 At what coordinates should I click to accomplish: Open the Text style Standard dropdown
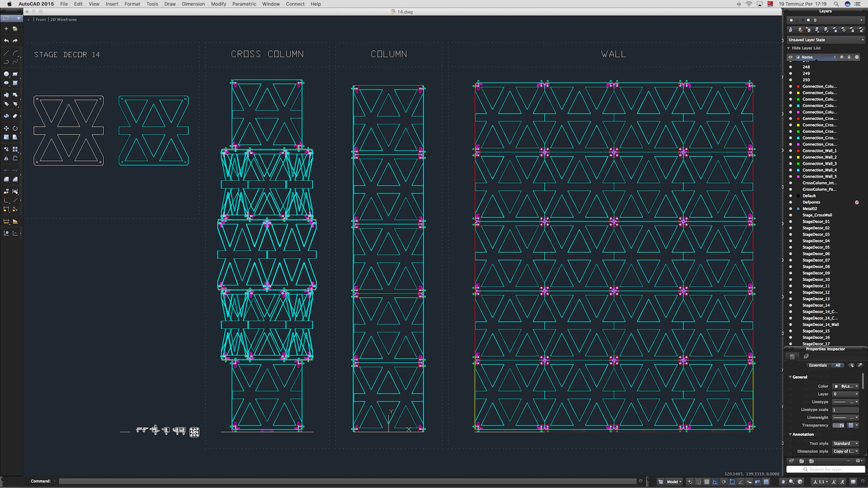coord(845,444)
